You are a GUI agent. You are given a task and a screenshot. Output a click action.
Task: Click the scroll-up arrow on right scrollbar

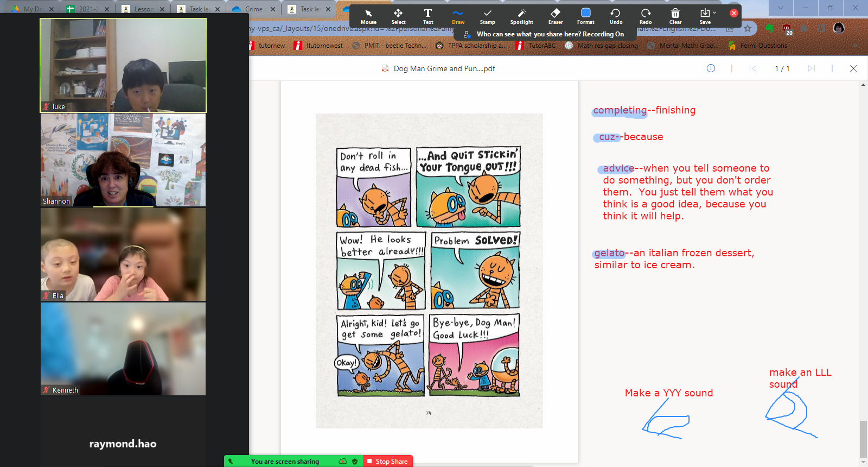pyautogui.click(x=863, y=85)
